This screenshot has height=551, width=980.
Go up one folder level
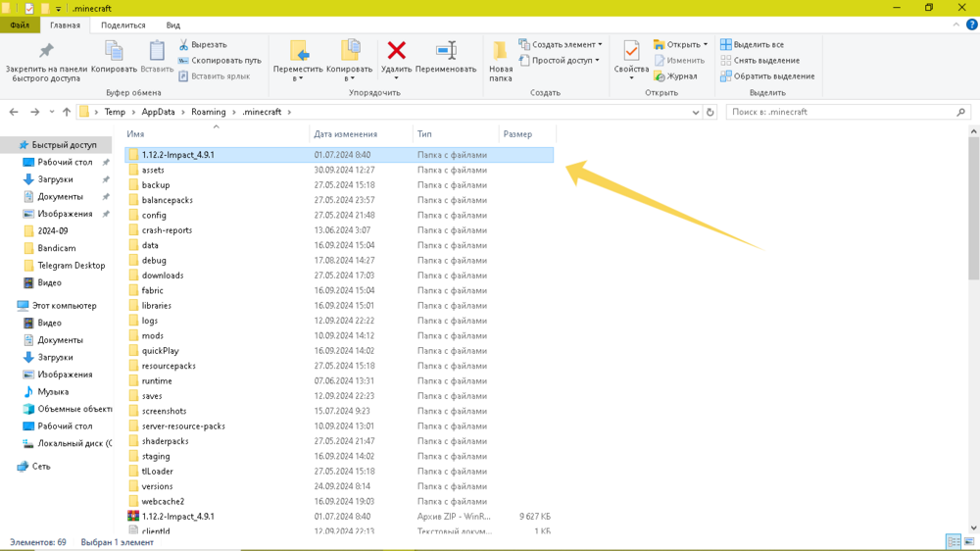click(67, 112)
